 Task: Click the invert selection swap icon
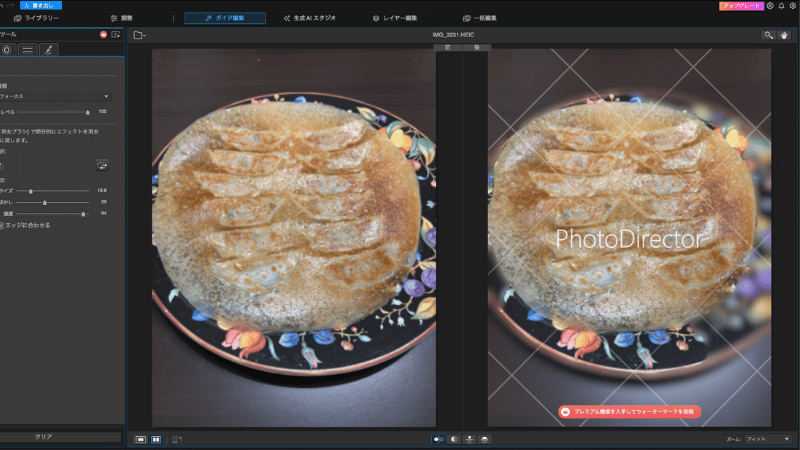point(102,166)
